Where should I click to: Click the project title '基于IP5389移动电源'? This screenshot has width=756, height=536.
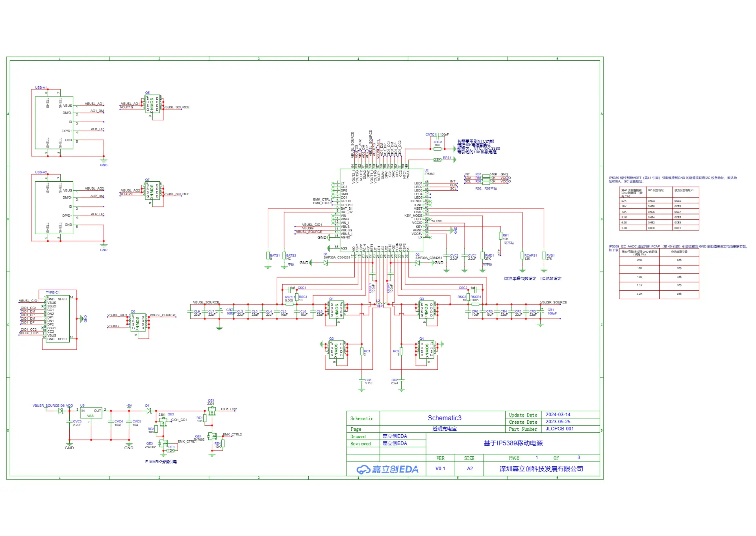coord(513,443)
